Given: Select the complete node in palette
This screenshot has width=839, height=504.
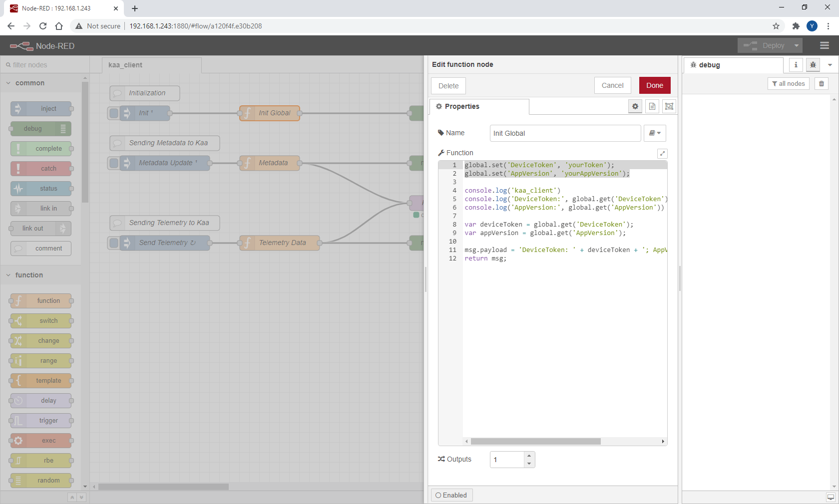Looking at the screenshot, I should point(41,149).
